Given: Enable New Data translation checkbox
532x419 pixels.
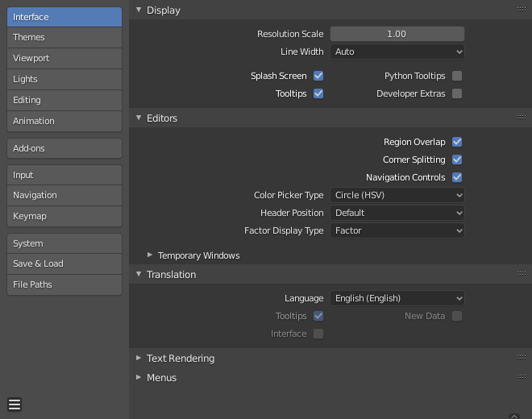Looking at the screenshot, I should tap(457, 316).
